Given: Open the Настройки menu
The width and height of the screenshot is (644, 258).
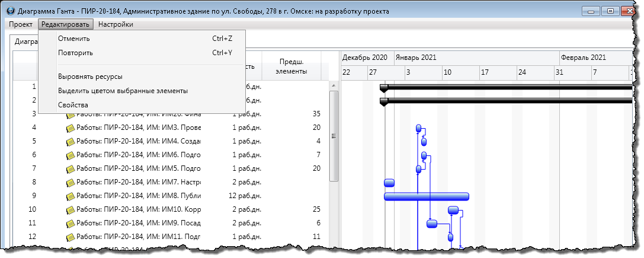Looking at the screenshot, I should [x=116, y=24].
